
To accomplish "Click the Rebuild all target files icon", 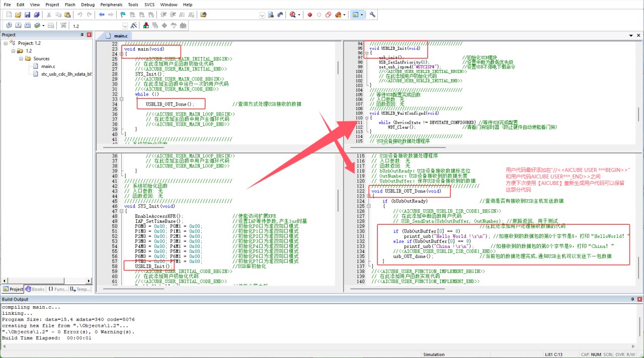I will click(x=27, y=25).
